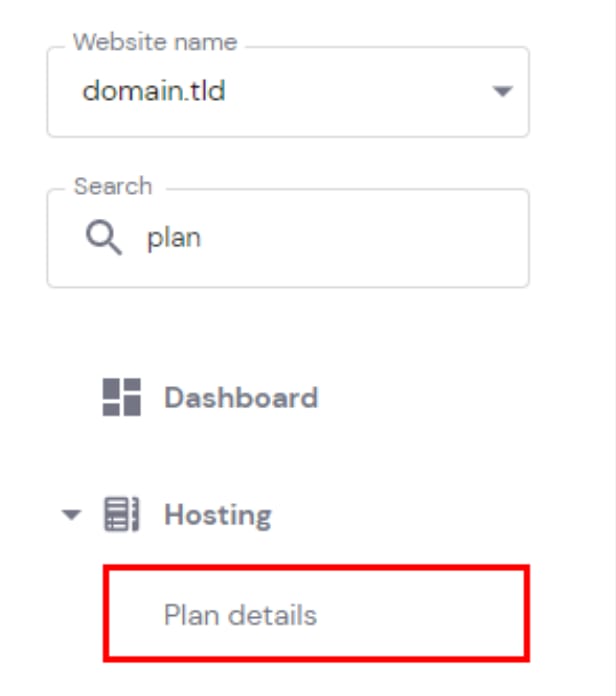616x696 pixels.
Task: Open the Plan details menu item
Action: (x=240, y=614)
